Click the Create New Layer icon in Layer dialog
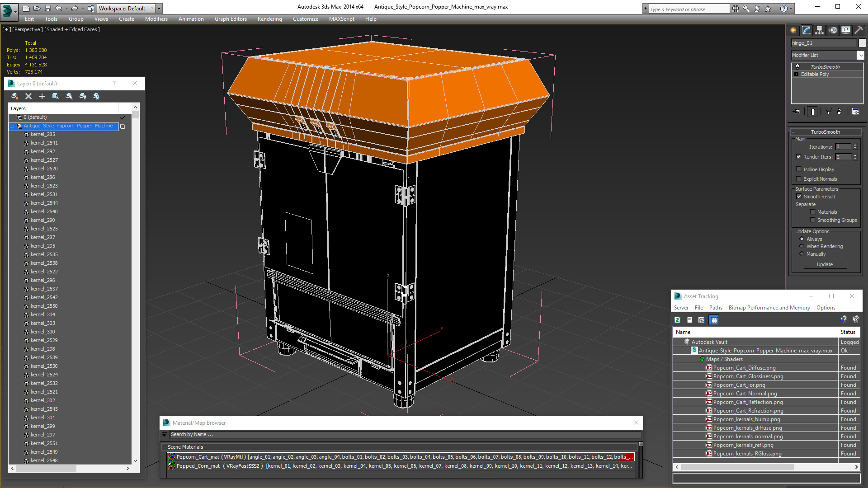Screen dimensions: 868x488 [15, 96]
